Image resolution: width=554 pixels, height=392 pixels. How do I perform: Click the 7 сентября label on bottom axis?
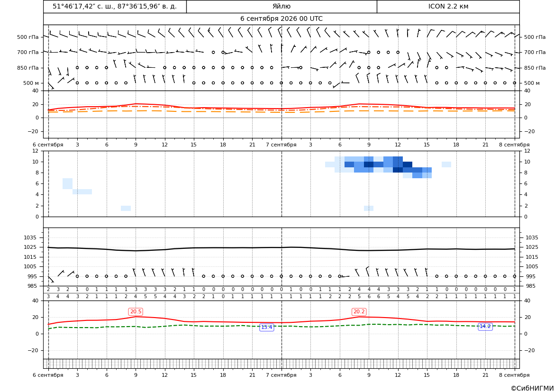pos(281,375)
